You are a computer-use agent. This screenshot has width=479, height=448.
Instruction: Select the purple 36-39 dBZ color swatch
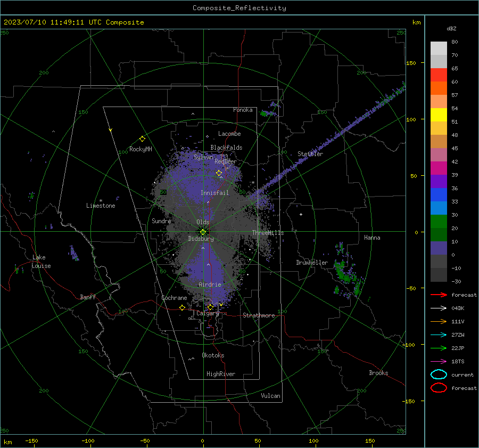pyautogui.click(x=439, y=182)
